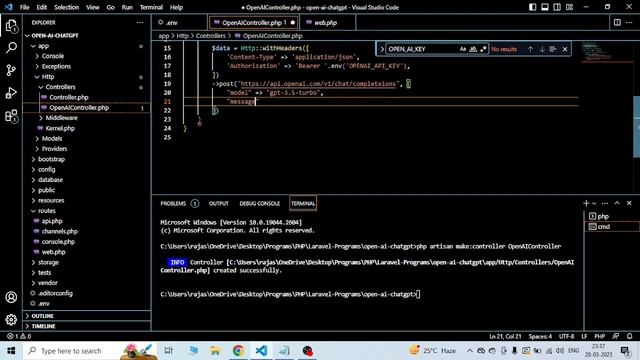Screen dimensions: 640x360
Task: Select the php terminal instance
Action: tap(611, 216)
